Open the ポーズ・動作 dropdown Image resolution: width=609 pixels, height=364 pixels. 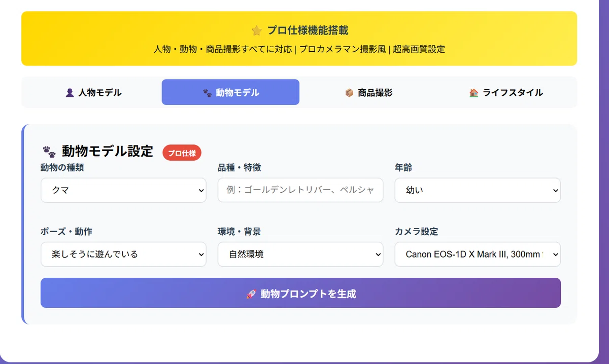coord(123,254)
